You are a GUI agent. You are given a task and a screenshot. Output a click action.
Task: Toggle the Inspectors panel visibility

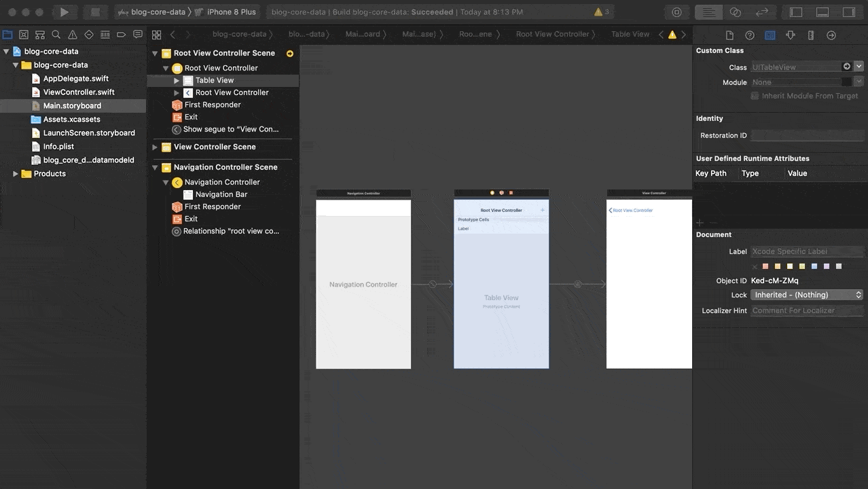click(849, 12)
